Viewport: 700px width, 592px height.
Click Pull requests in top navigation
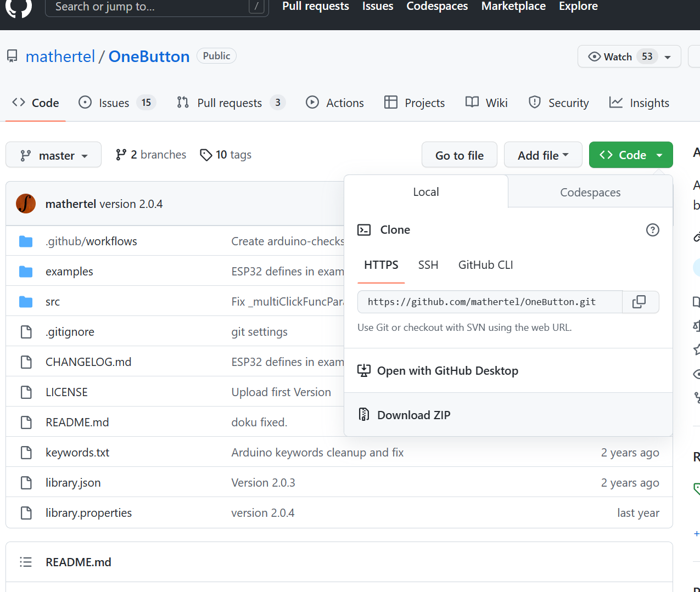[316, 6]
